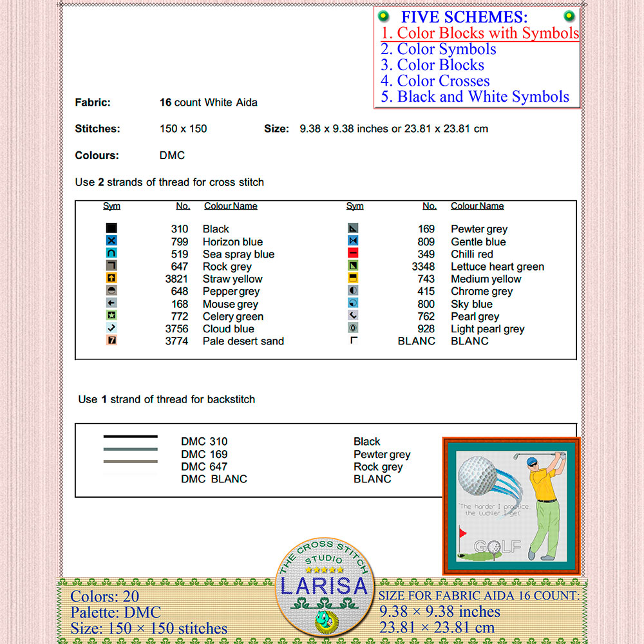Click the Pewter grey 169 triangle symbol

tap(353, 228)
